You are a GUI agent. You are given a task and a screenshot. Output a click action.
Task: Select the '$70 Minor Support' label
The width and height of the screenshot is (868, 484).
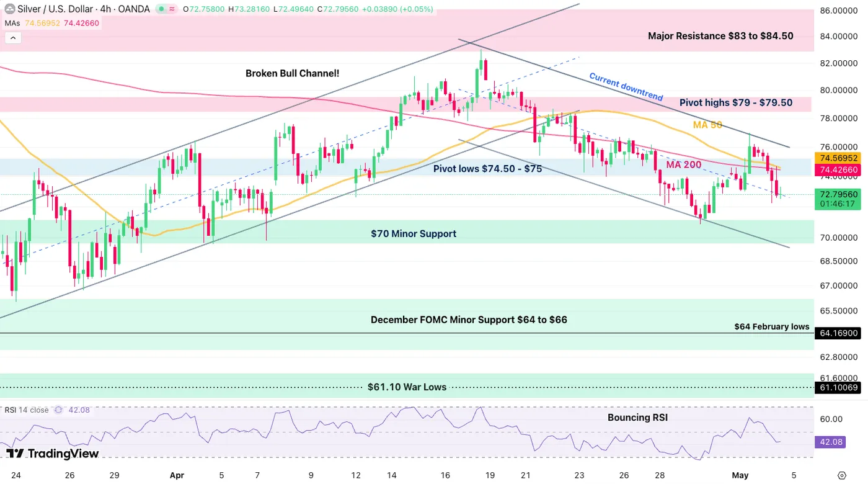click(x=414, y=234)
